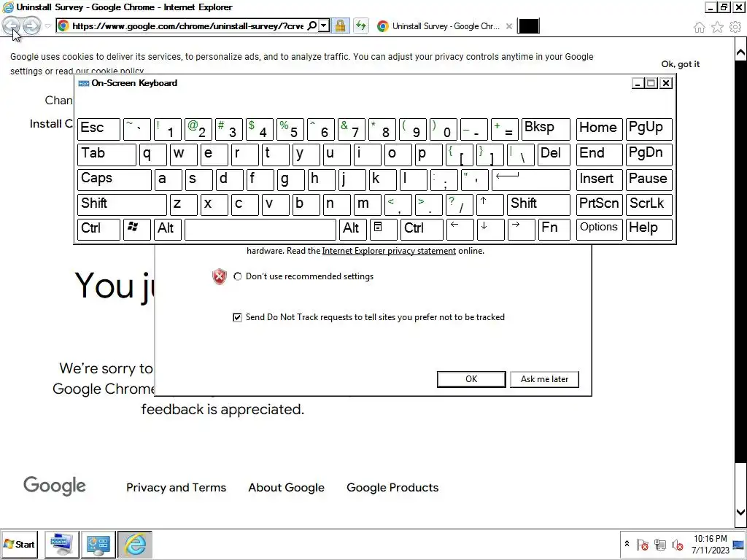Open the Tools gear icon
Screen dimensions: 747x560
[x=735, y=28]
